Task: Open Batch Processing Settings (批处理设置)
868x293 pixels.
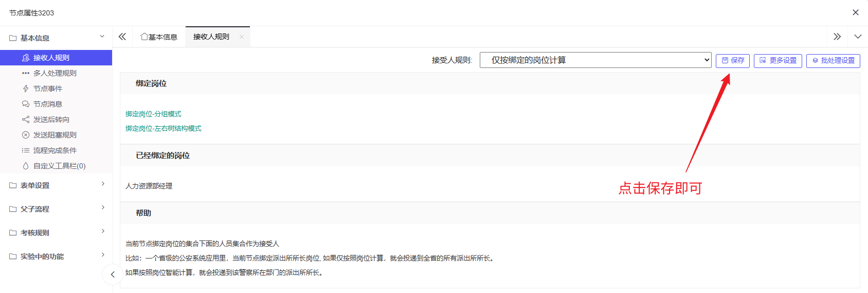Action: click(x=833, y=61)
